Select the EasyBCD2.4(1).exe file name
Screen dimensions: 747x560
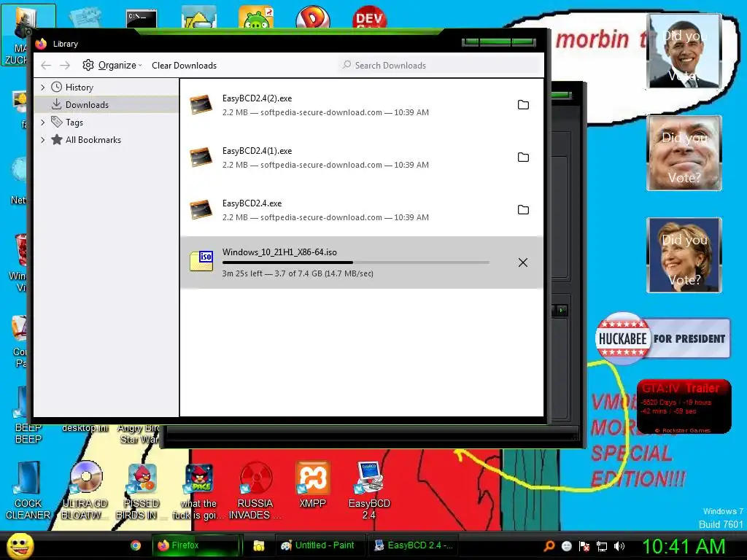click(257, 151)
